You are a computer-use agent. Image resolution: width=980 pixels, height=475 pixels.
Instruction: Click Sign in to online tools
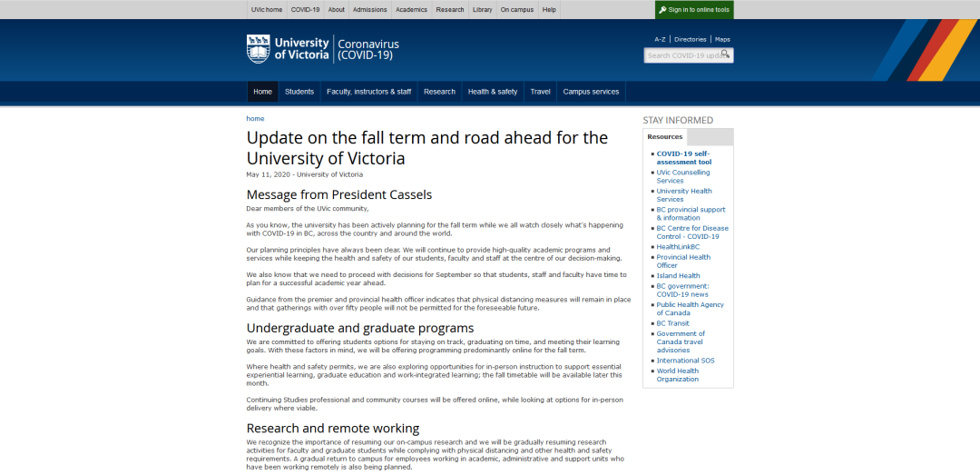pos(694,10)
